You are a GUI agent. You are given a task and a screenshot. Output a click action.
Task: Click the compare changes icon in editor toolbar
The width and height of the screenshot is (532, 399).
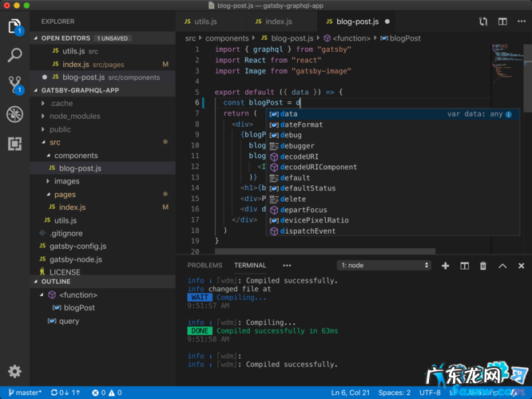tap(482, 22)
